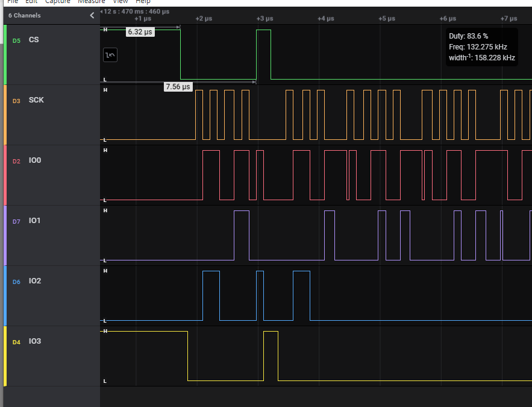Viewport: 532px width, 407px height.
Task: Click the +6 µs timeline marker
Action: point(448,18)
